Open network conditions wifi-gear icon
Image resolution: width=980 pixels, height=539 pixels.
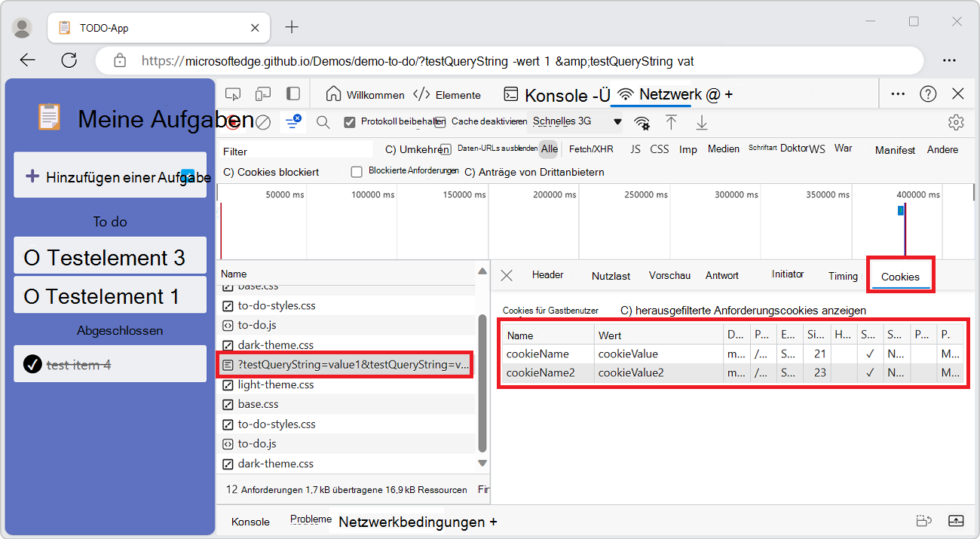click(x=642, y=123)
